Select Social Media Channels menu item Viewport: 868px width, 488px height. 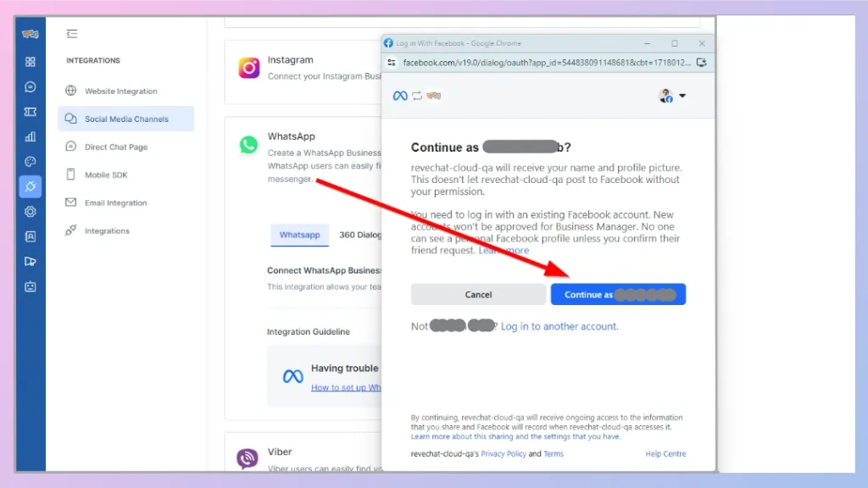[x=125, y=119]
